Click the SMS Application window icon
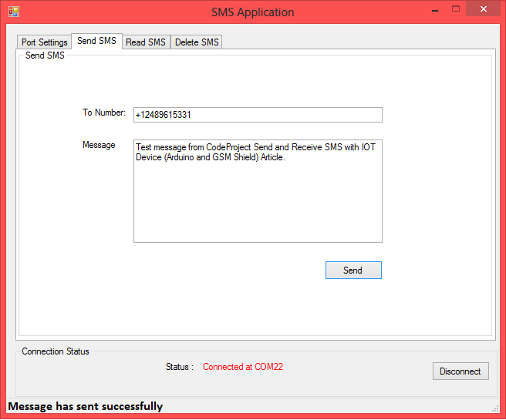The height and width of the screenshot is (420, 506). click(x=14, y=12)
